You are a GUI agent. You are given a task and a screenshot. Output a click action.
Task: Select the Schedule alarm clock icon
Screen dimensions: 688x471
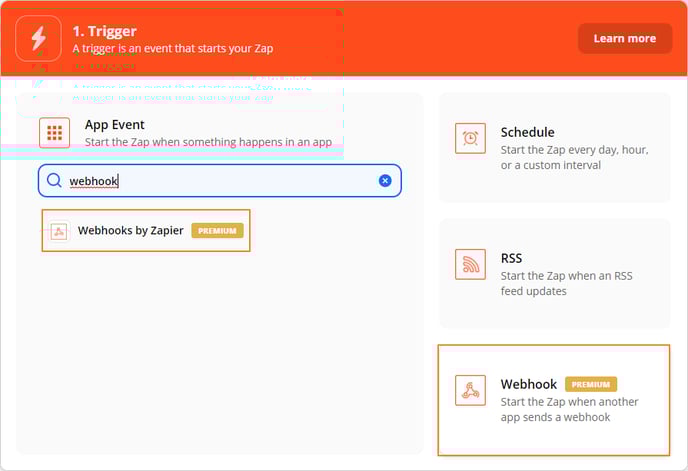click(x=470, y=138)
